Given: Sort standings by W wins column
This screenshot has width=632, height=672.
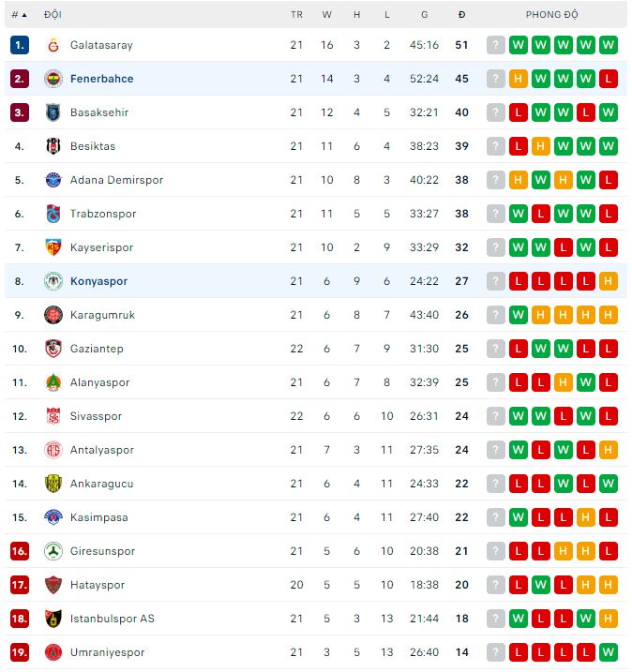Looking at the screenshot, I should (327, 15).
